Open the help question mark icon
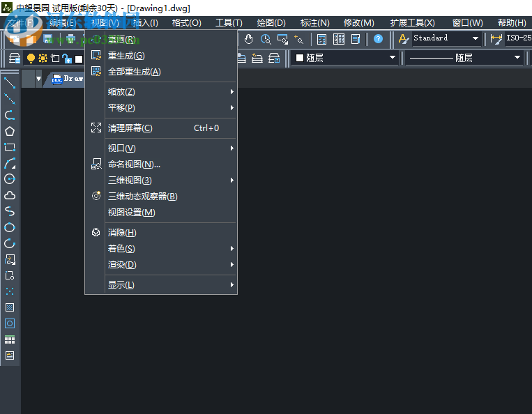This screenshot has width=532, height=414. point(378,39)
